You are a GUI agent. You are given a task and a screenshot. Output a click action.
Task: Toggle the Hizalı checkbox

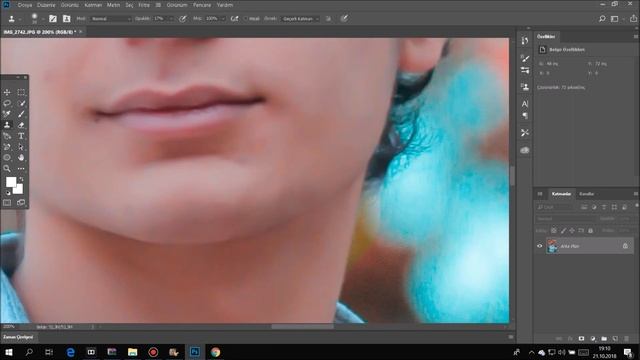(x=246, y=19)
